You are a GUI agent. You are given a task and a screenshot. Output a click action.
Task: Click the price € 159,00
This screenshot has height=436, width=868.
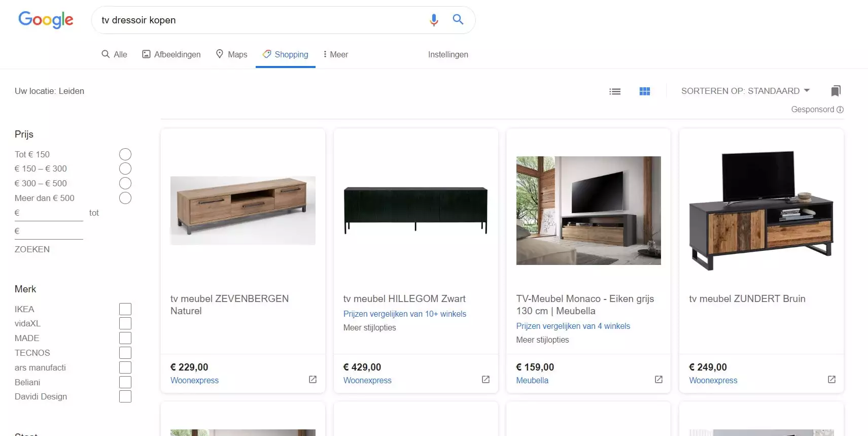click(x=535, y=367)
